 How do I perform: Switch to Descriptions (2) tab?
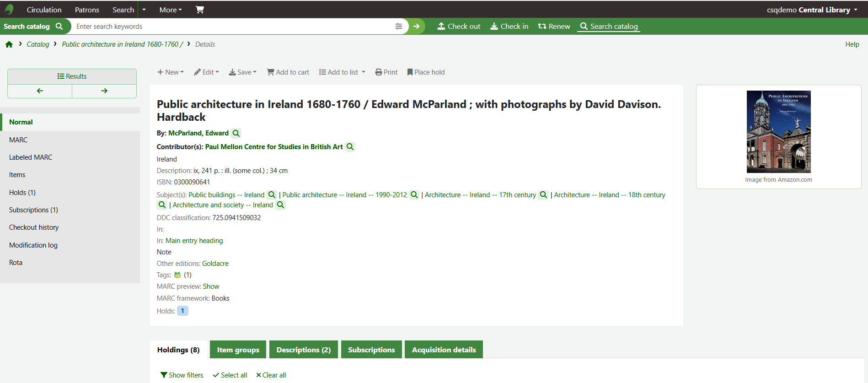pyautogui.click(x=303, y=350)
